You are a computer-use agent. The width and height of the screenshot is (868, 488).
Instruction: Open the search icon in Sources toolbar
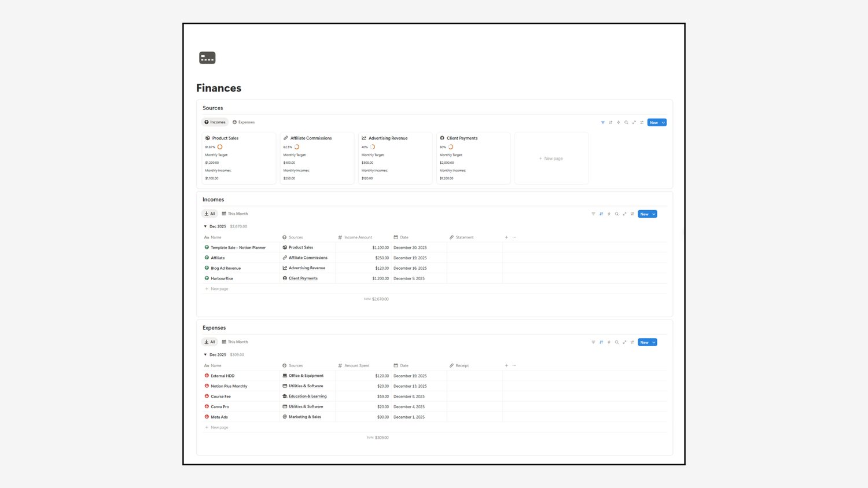[626, 123]
